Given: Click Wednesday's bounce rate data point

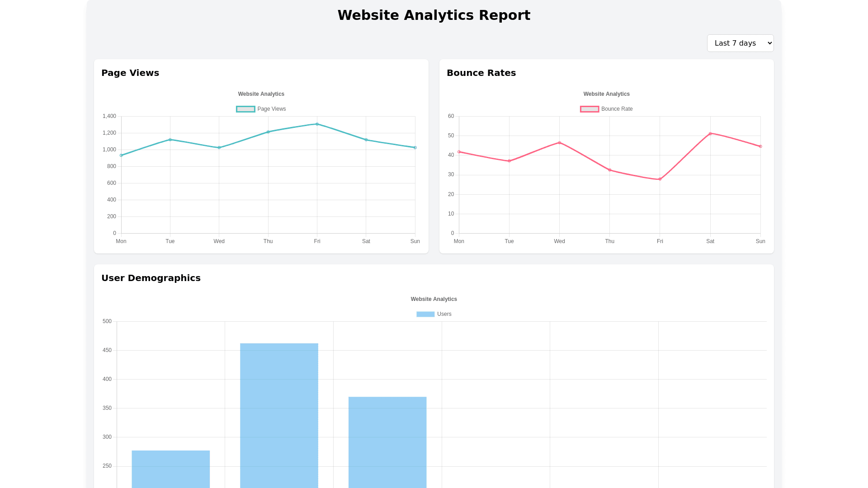Looking at the screenshot, I should tap(560, 143).
